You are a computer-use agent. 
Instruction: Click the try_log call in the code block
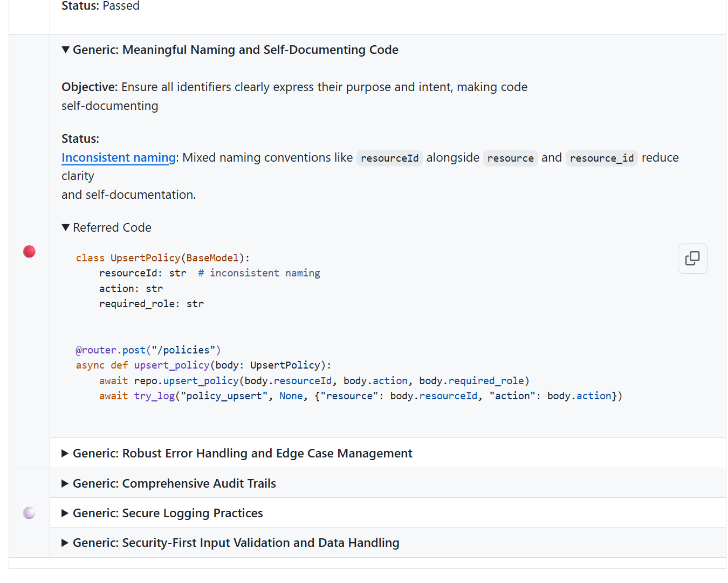154,395
